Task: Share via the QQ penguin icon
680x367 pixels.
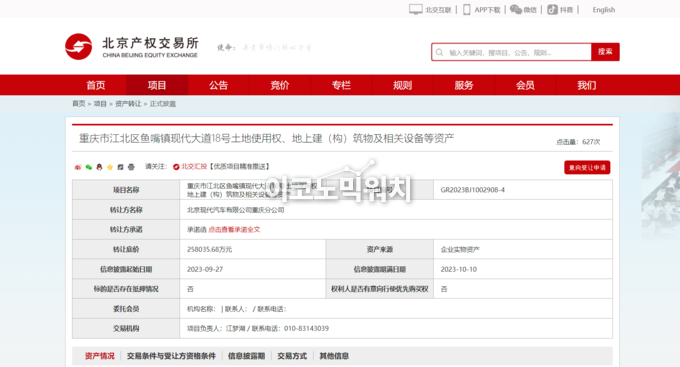Action: (x=99, y=167)
